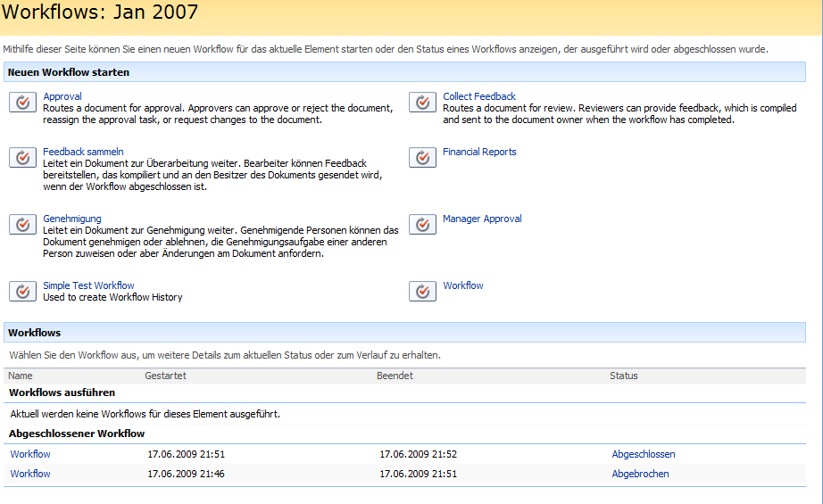Start the Genehmigung workflow link

click(72, 219)
